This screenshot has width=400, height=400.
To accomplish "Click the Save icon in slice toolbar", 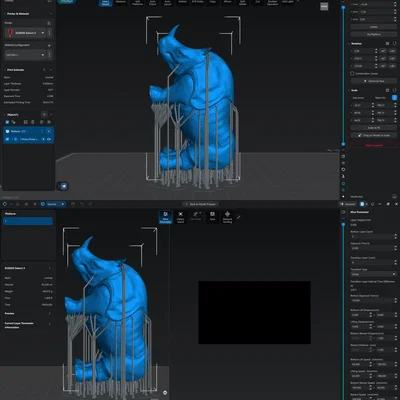I will (x=212, y=217).
